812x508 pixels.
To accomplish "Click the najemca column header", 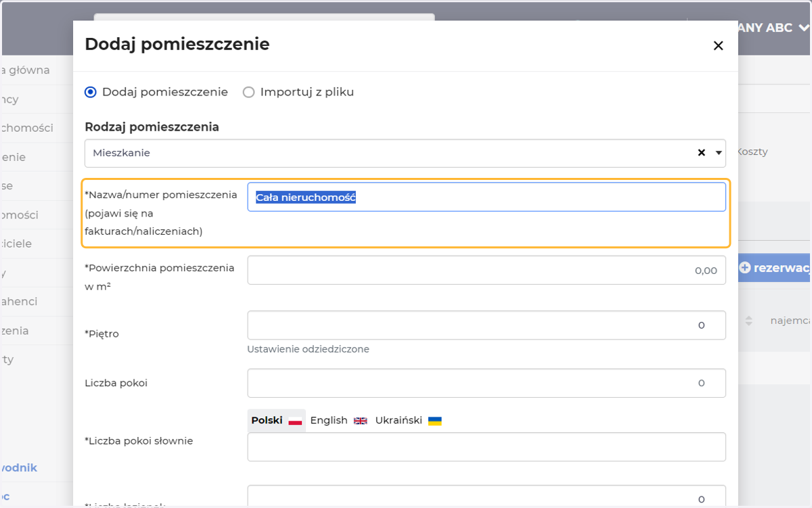I will pos(790,321).
